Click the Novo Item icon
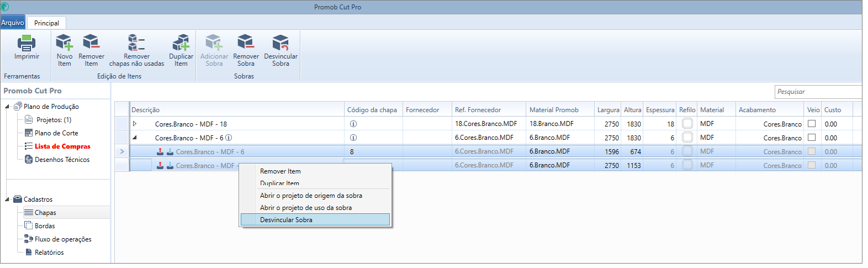 pyautogui.click(x=65, y=43)
